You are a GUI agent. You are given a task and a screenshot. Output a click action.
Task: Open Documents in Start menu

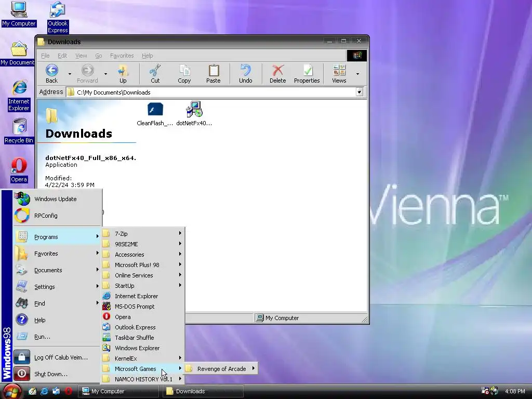[58, 270]
